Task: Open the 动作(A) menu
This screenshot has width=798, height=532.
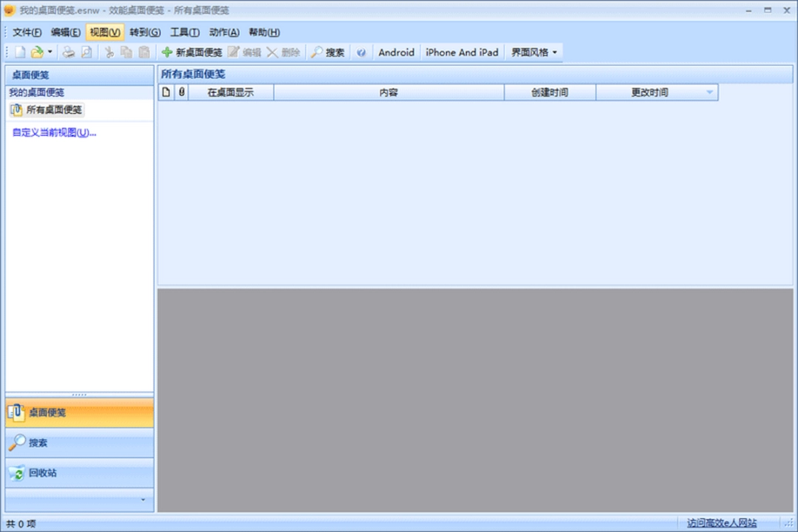Action: [223, 32]
